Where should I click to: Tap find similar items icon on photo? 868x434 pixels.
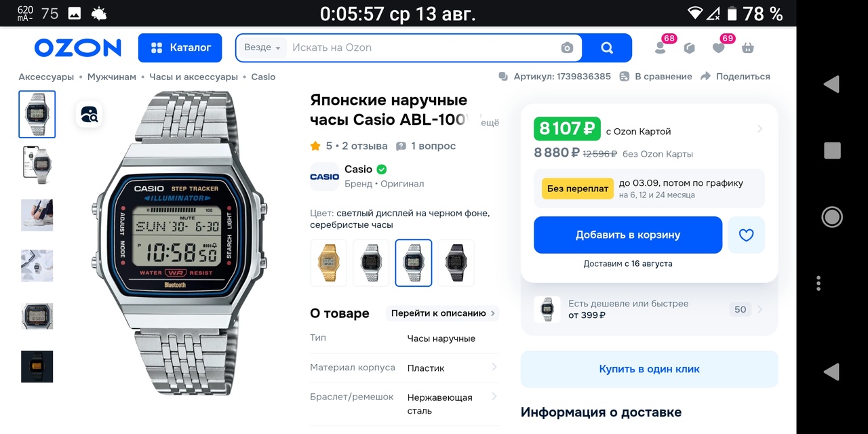click(90, 115)
